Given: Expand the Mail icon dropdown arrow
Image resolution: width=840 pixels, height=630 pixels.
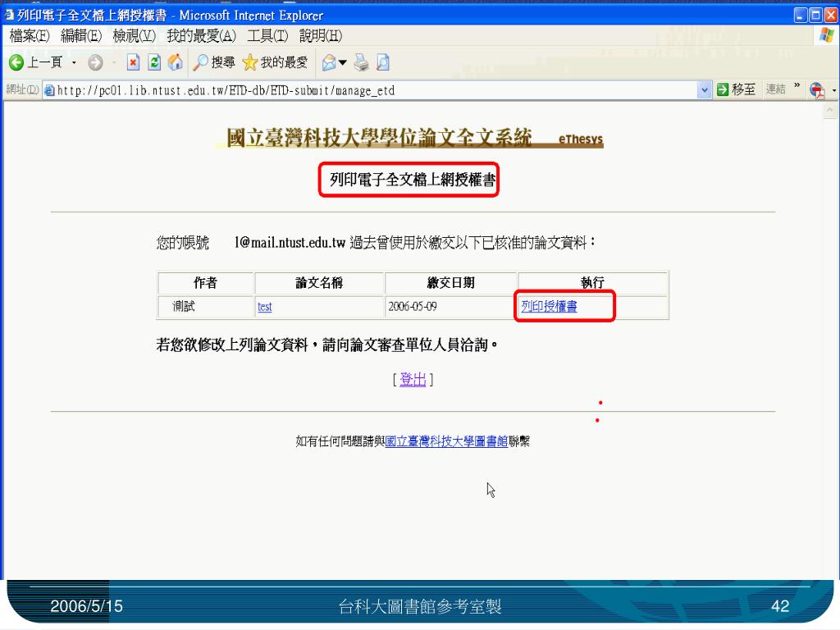Looking at the screenshot, I should point(343,62).
